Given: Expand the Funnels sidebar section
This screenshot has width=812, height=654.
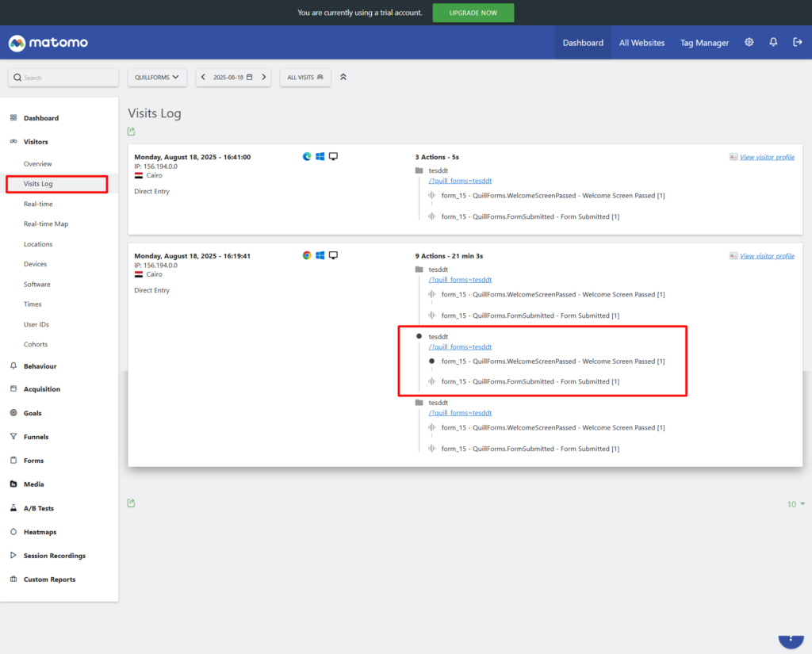Looking at the screenshot, I should point(36,437).
